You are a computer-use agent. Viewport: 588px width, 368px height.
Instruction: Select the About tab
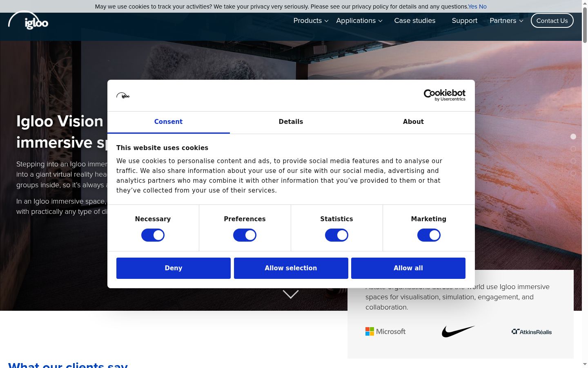pos(413,122)
